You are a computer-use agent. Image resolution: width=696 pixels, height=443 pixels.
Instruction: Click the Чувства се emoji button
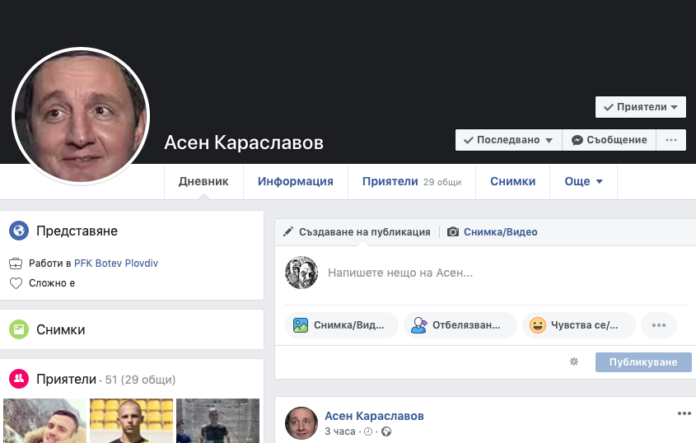(x=579, y=325)
